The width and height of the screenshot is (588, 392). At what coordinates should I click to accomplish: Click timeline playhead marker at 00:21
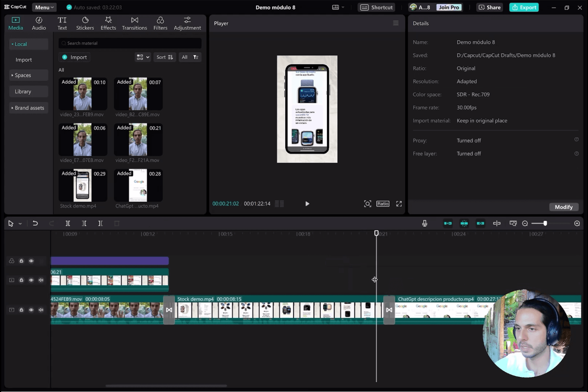click(376, 233)
